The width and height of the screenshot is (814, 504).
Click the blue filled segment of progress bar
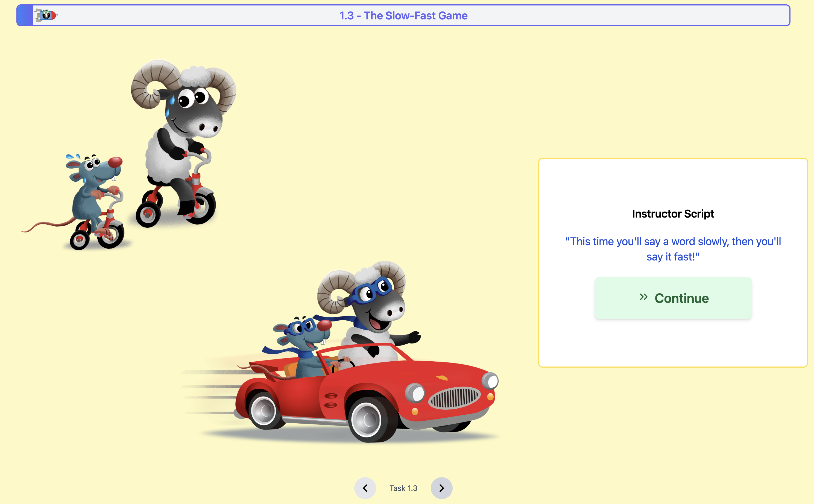[25, 15]
